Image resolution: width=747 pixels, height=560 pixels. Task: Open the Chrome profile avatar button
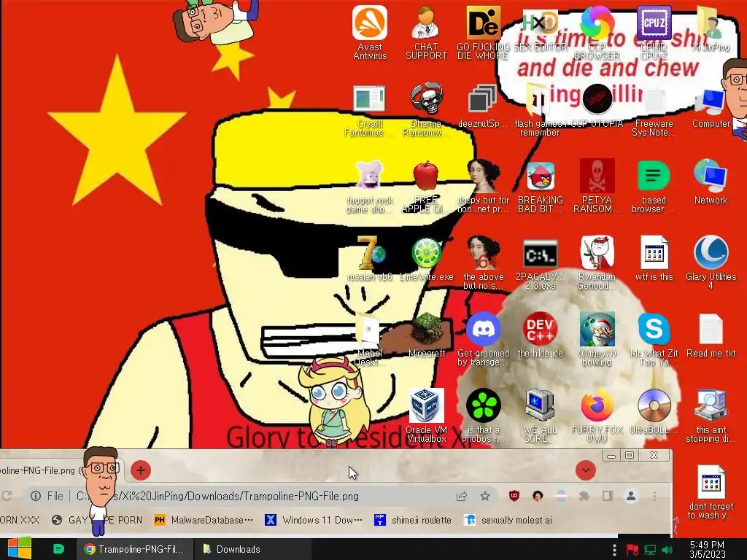tap(631, 496)
